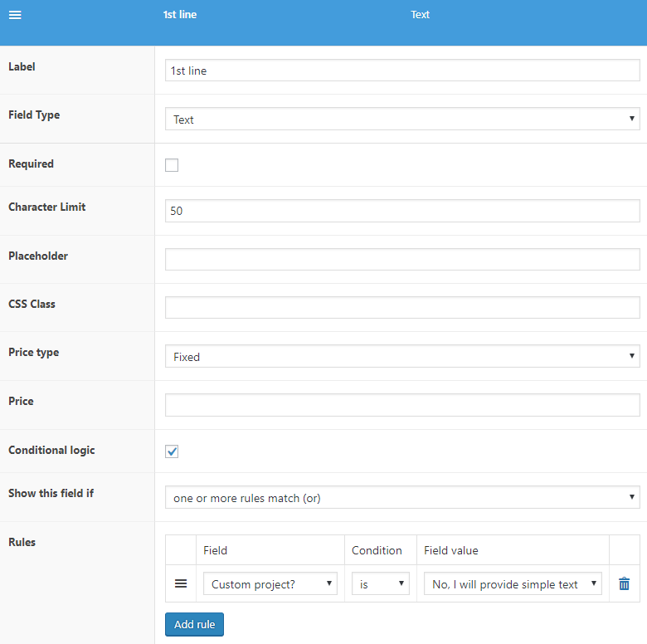Uncheck the Conditional logic checkbox
647x644 pixels.
(x=172, y=451)
